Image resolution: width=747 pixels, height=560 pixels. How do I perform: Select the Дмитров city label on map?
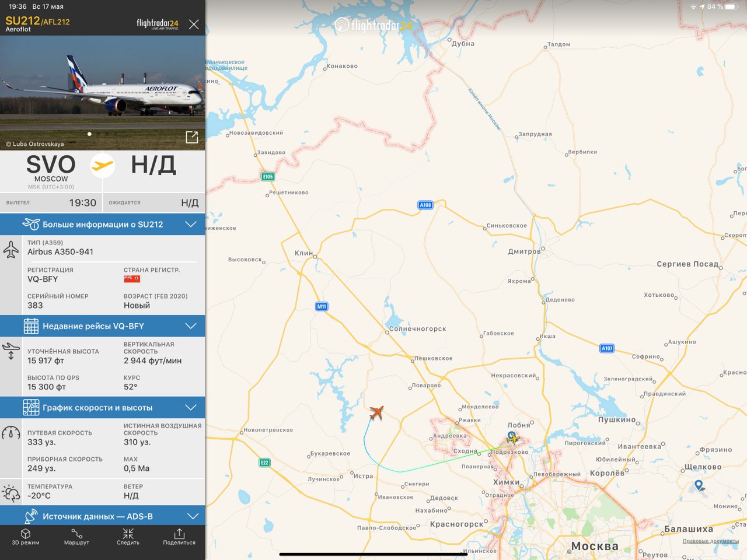pos(524,252)
